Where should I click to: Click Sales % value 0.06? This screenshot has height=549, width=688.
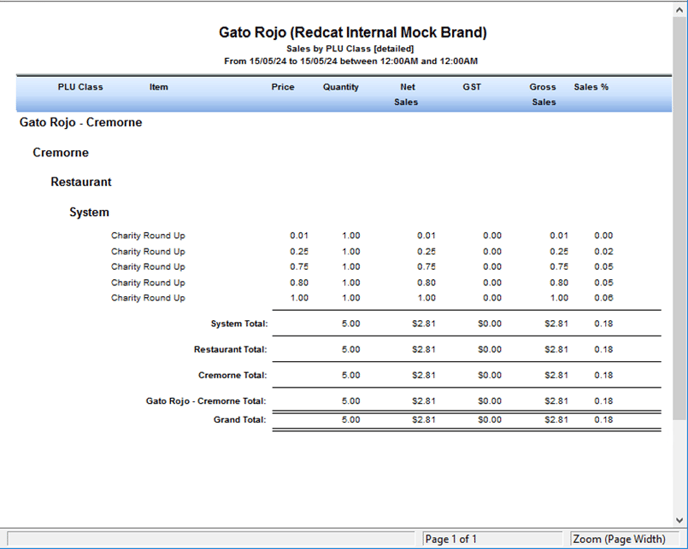604,298
